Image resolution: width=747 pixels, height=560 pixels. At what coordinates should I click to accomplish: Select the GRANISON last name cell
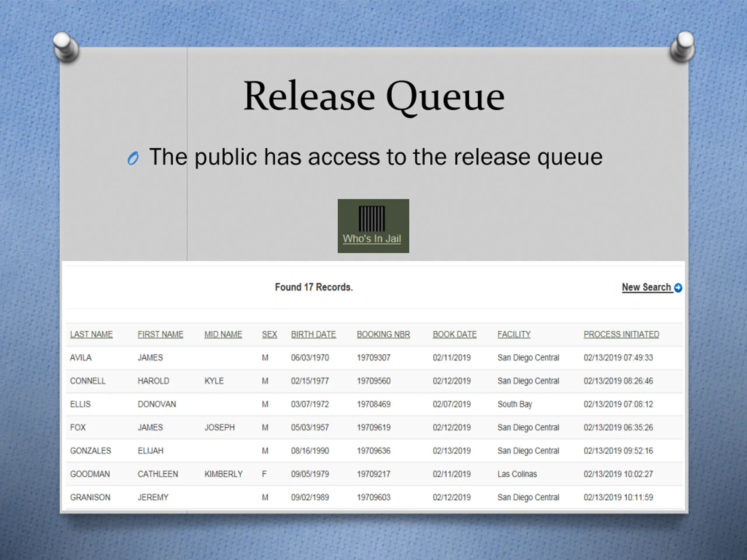click(x=90, y=498)
